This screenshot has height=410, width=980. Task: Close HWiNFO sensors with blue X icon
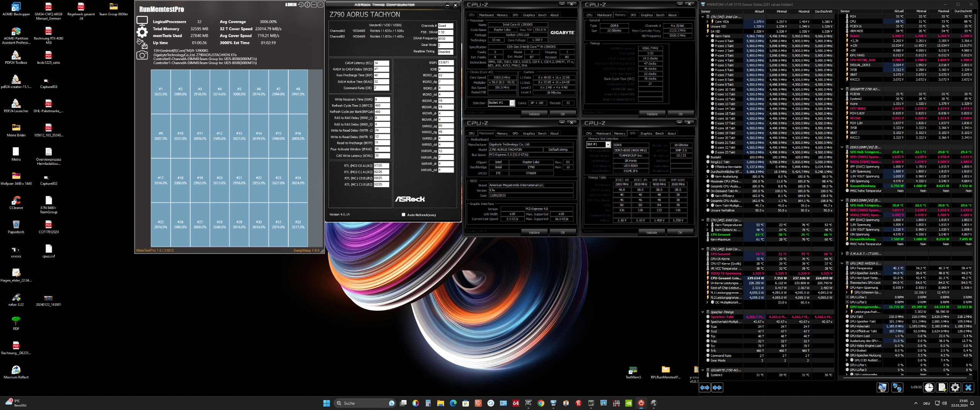click(x=968, y=387)
